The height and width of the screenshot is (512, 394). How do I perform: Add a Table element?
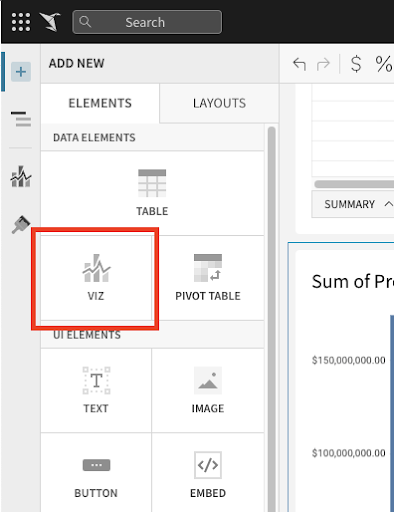152,193
